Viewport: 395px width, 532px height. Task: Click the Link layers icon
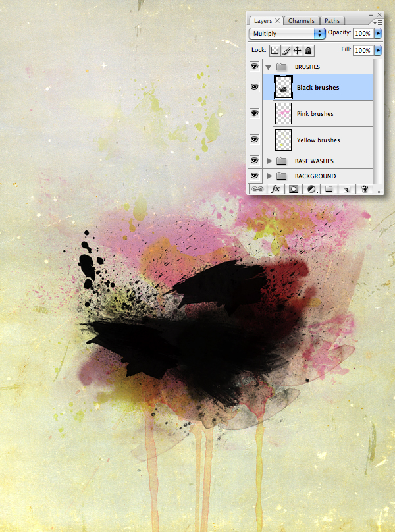pos(257,189)
